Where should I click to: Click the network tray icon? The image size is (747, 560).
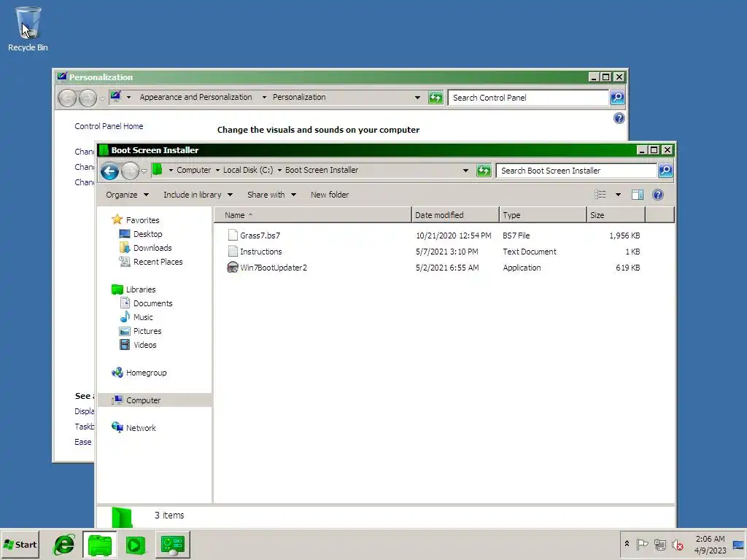point(659,544)
